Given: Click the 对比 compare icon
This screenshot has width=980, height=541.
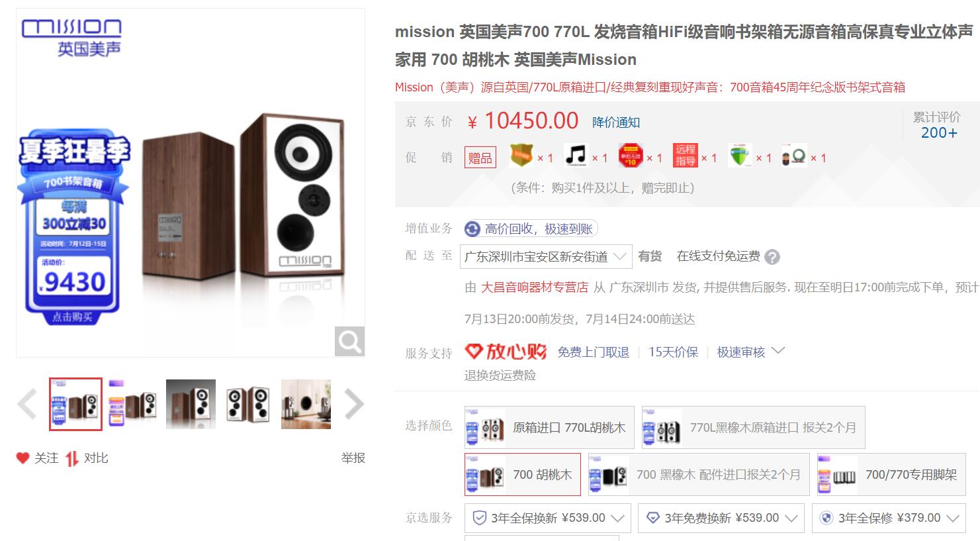Looking at the screenshot, I should [x=72, y=458].
